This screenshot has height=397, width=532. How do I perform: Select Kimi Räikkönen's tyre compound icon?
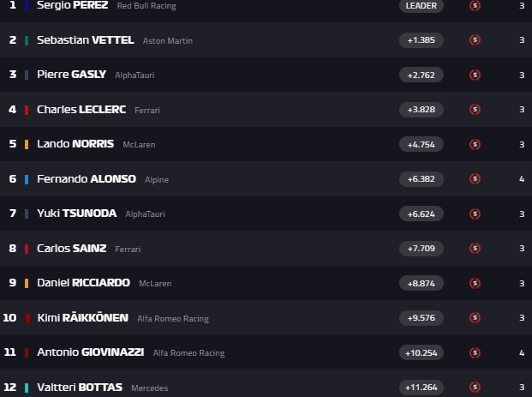[x=475, y=318]
